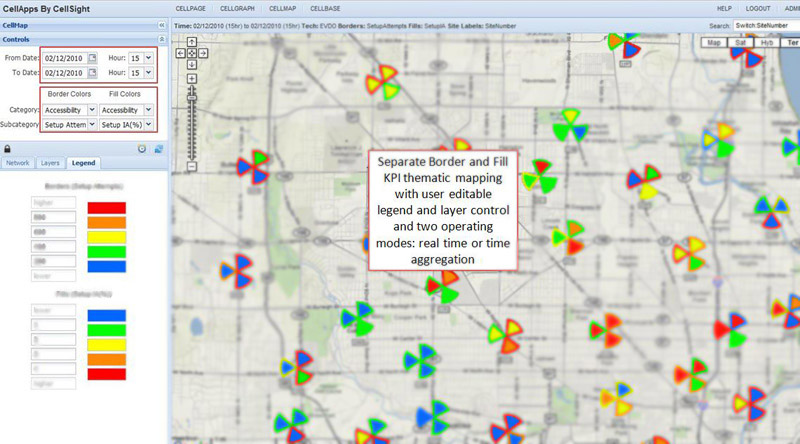Zoom out with the map minus button
The width and height of the screenshot is (800, 444).
[x=191, y=166]
